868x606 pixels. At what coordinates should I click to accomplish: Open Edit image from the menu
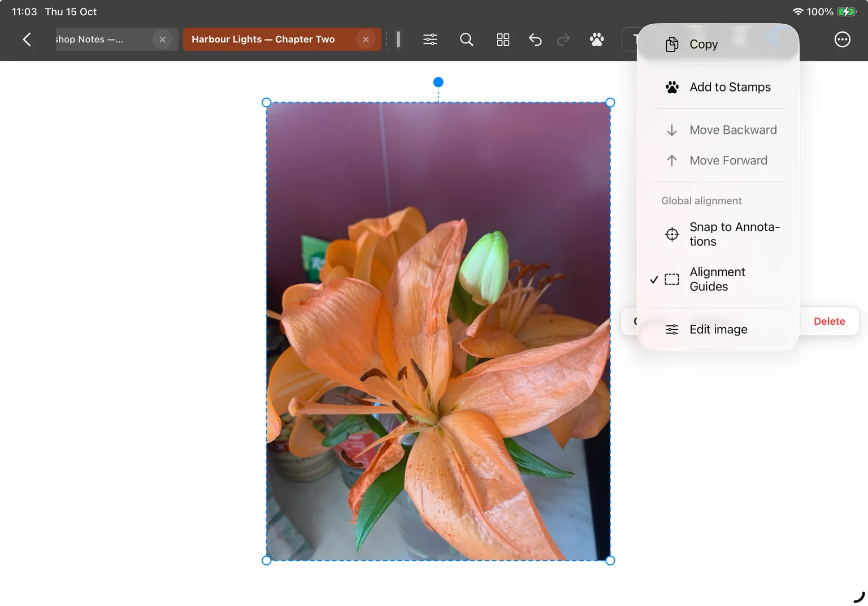coord(718,329)
